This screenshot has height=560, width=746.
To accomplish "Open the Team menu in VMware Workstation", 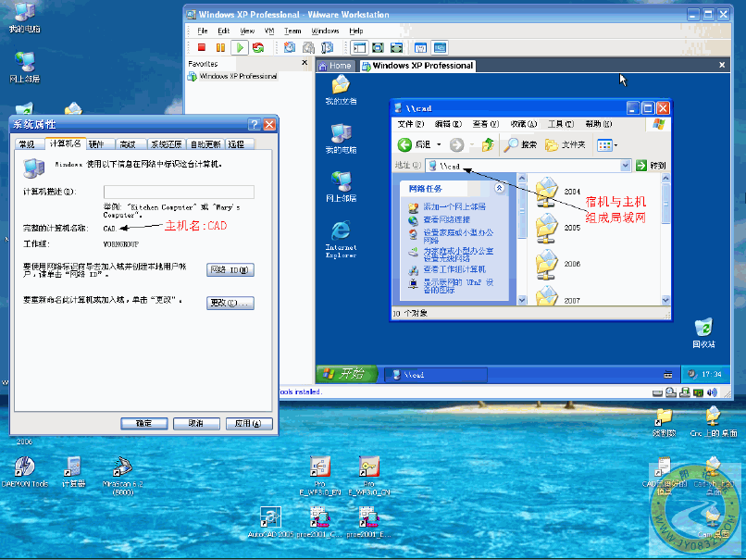I will [x=292, y=31].
